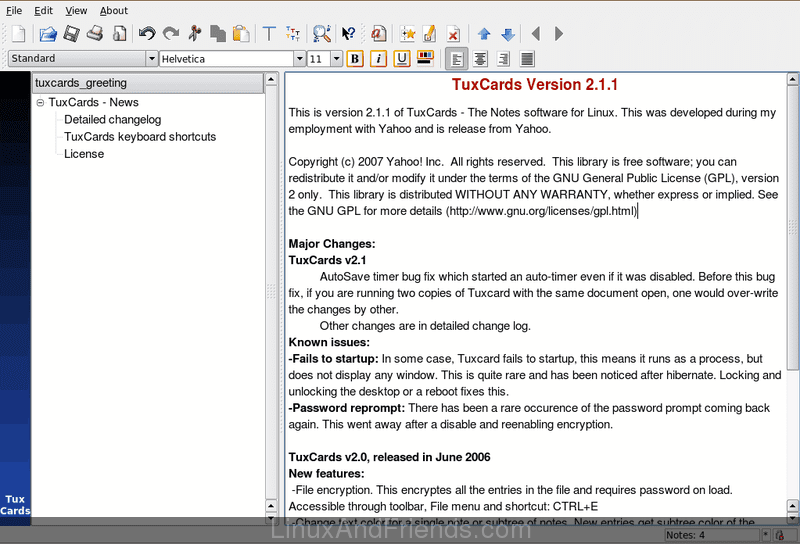Open the About menu
The image size is (800, 544).
pos(113,10)
